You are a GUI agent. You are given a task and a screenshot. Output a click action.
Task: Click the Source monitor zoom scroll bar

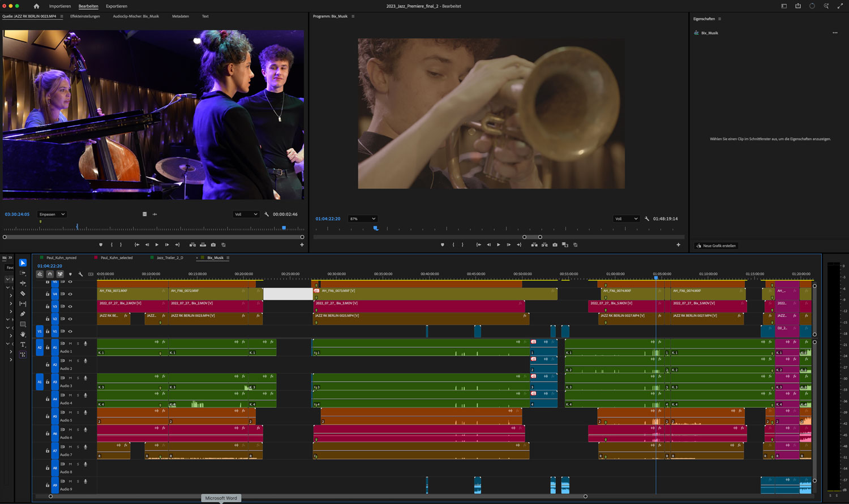point(153,237)
